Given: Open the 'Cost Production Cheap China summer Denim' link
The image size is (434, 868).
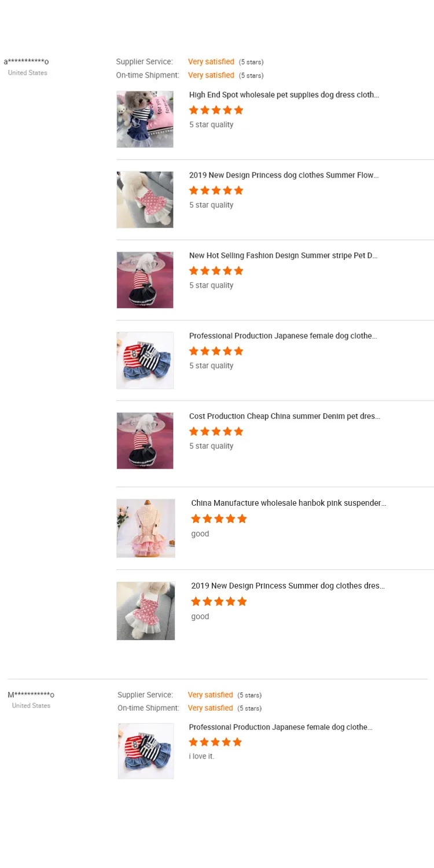Looking at the screenshot, I should tap(285, 417).
